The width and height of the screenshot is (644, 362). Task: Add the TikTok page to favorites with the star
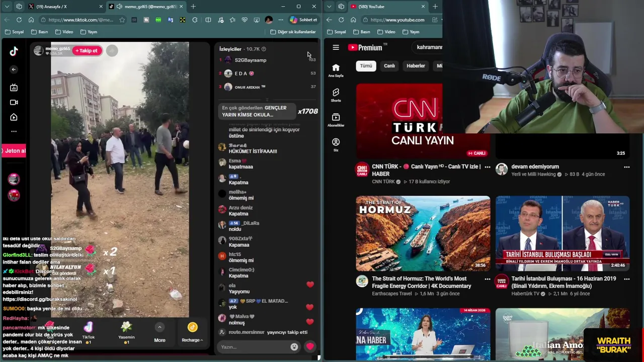coord(122,20)
